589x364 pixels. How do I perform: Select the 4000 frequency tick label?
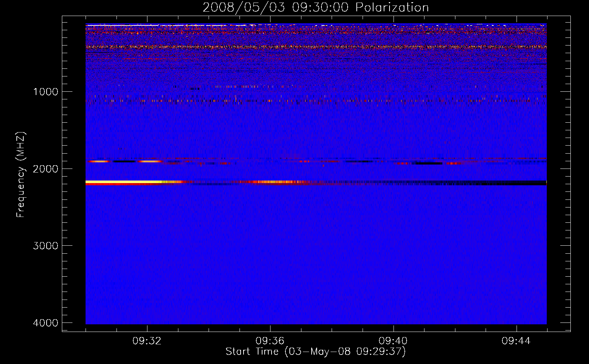46,323
